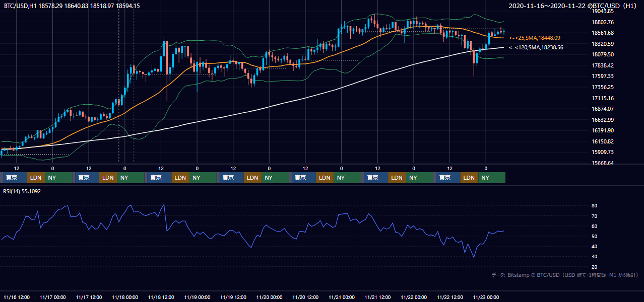Select the 11/20 00:00 date label
Screen dimensions: 644x302
[x=270, y=297]
